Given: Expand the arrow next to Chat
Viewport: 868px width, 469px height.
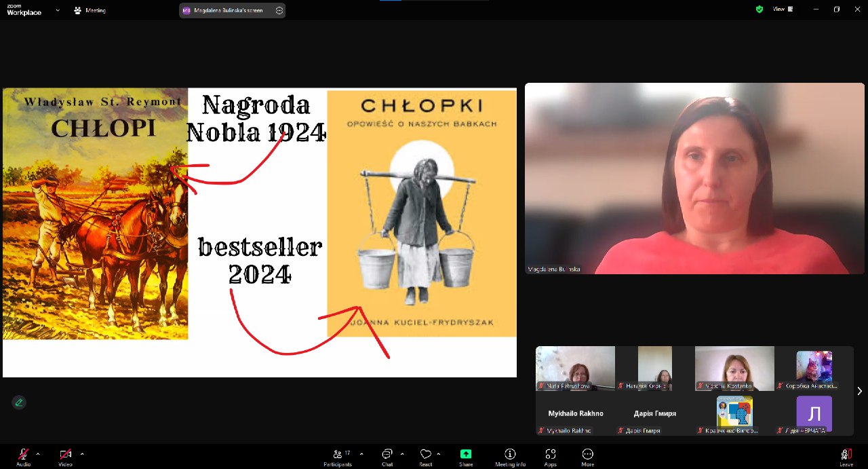Looking at the screenshot, I should [x=402, y=453].
